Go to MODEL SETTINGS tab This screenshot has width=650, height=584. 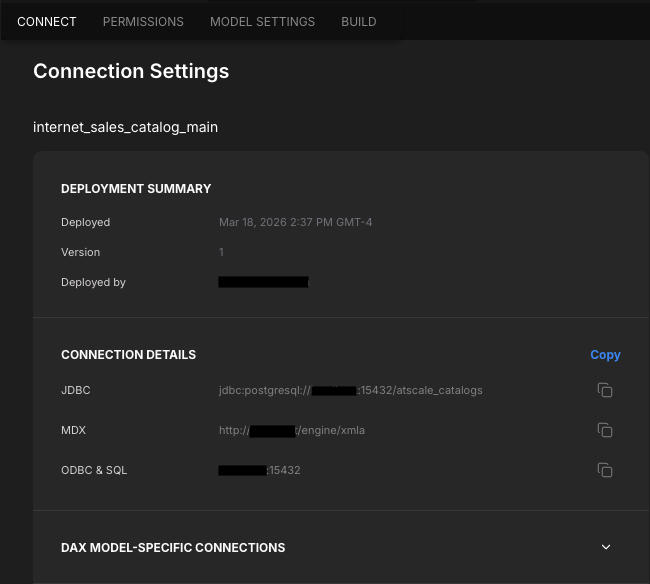pyautogui.click(x=262, y=22)
